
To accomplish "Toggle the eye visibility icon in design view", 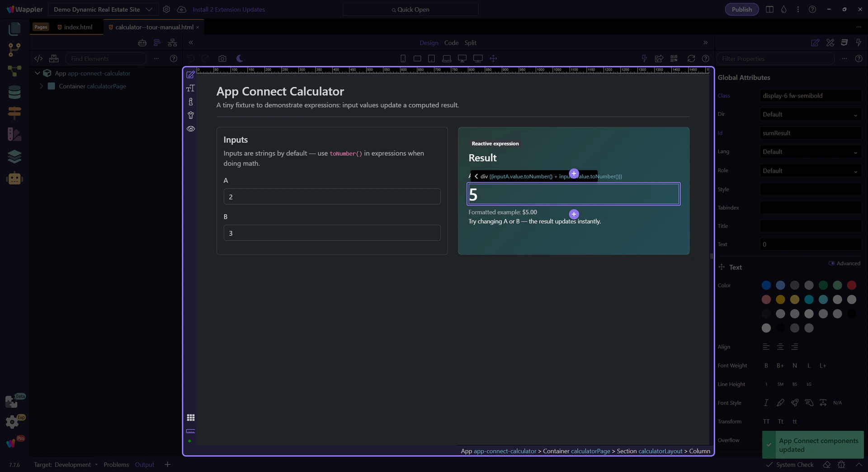I will pos(191,129).
